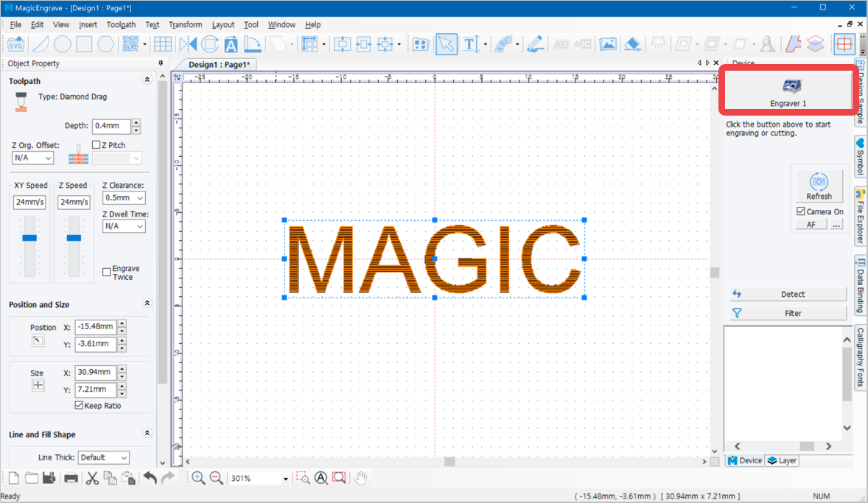Click the Z Speed slider handle

coord(74,238)
